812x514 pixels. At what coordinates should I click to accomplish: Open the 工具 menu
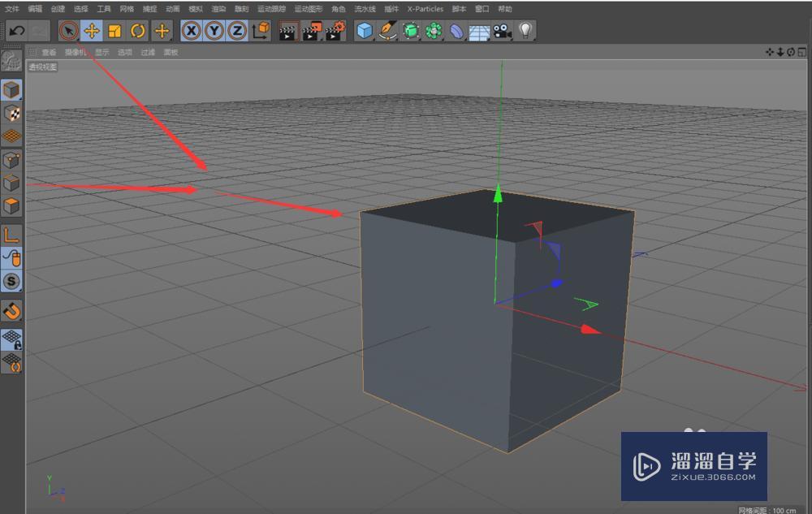click(104, 9)
